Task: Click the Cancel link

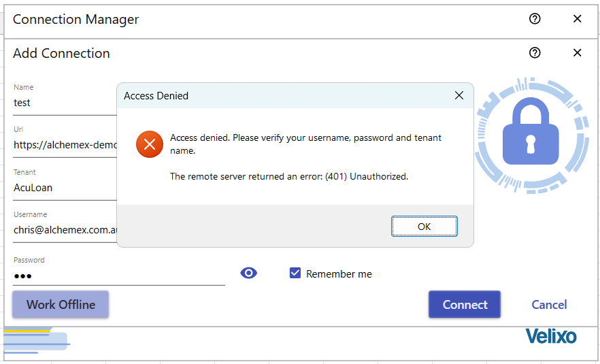Action: pyautogui.click(x=549, y=305)
